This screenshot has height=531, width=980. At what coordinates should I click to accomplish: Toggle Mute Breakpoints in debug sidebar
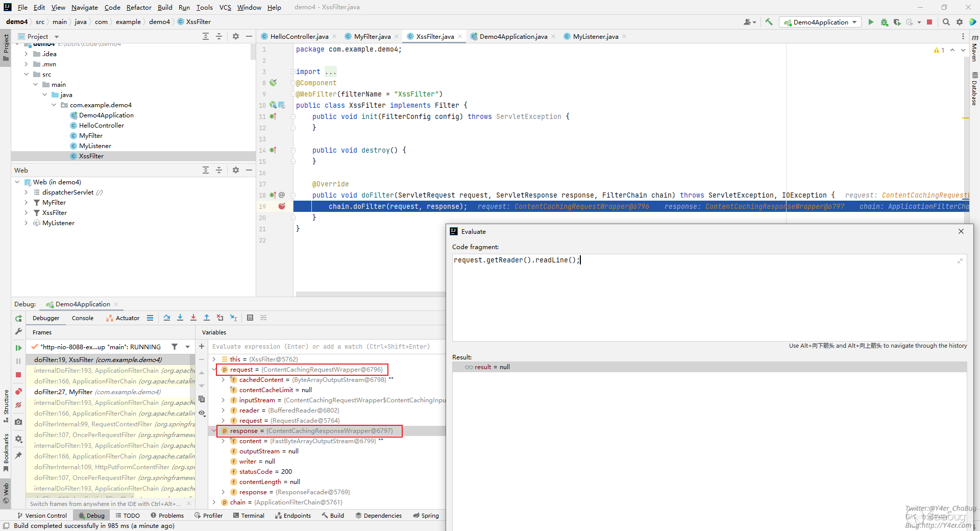tap(18, 405)
